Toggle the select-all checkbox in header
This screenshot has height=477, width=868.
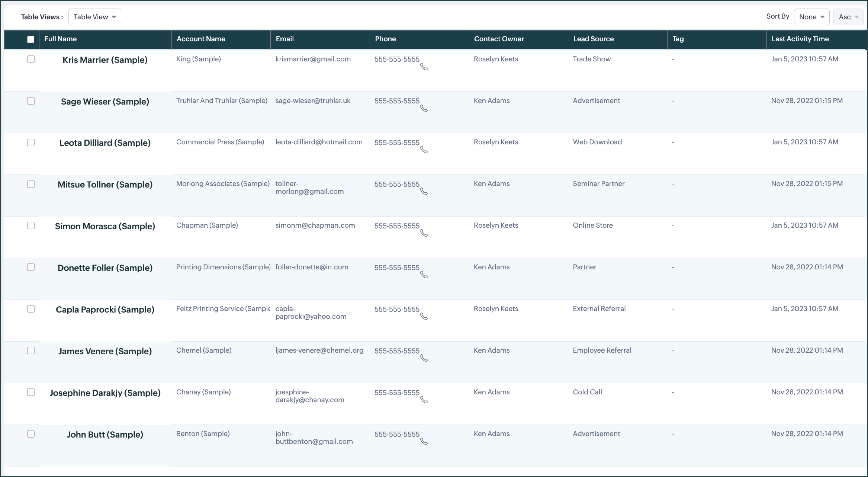click(31, 39)
